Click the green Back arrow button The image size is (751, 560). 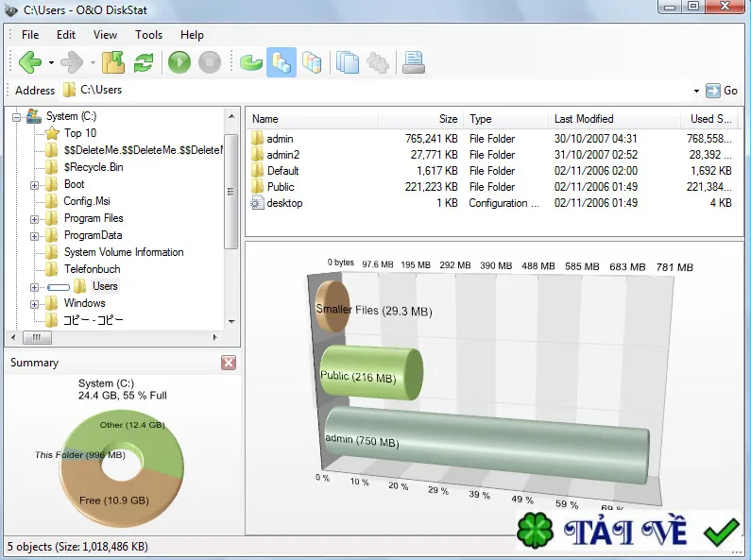[29, 62]
